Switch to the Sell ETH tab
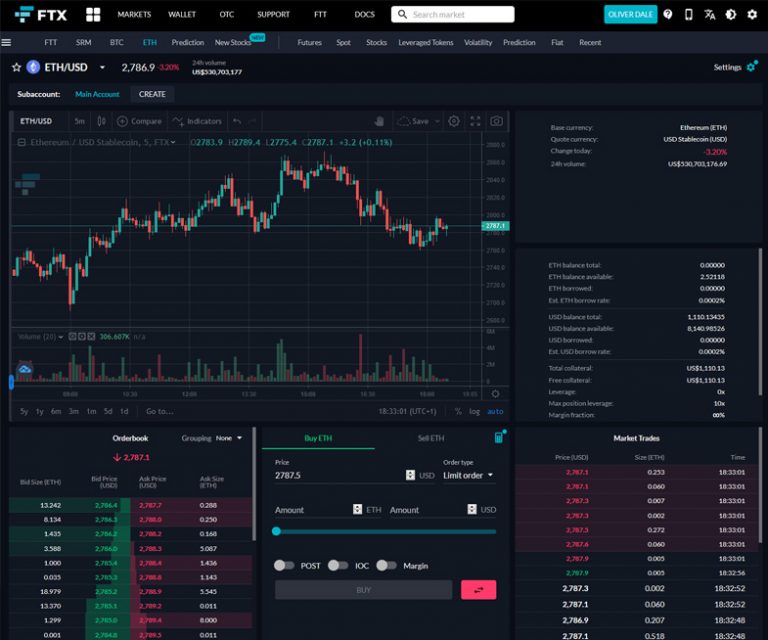Image resolution: width=768 pixels, height=640 pixels. click(x=431, y=438)
